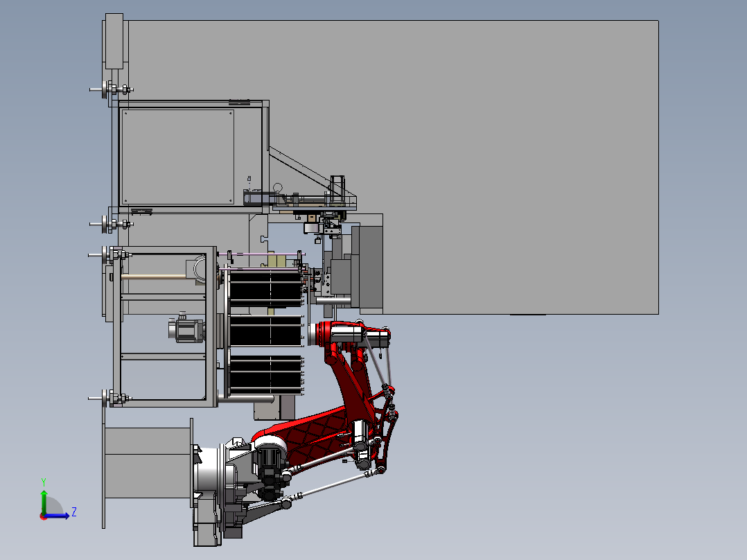Select the servo motor inside the frame
The image size is (747, 560).
[186, 329]
